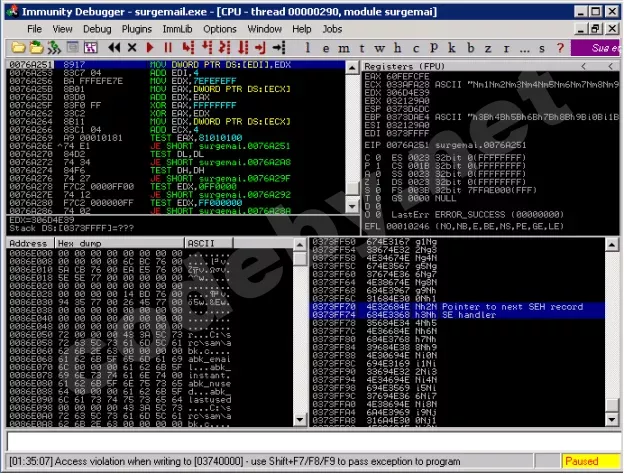Click hex dump pane scroll down arrow
The width and height of the screenshot is (624, 474).
point(300,419)
